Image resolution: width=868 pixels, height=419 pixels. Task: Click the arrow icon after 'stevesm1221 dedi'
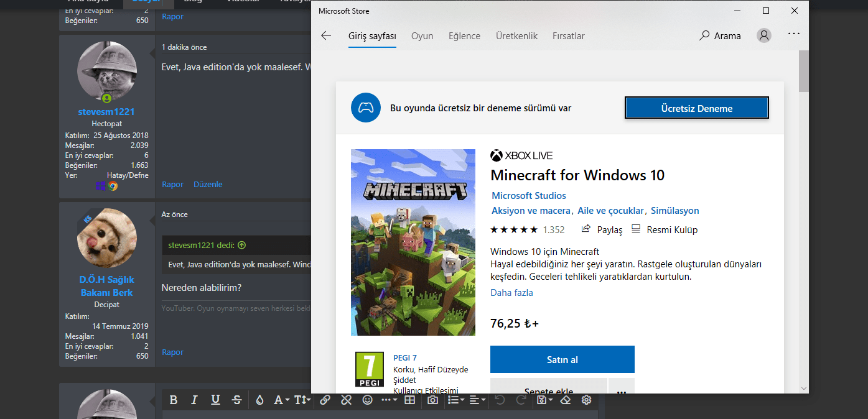click(242, 246)
